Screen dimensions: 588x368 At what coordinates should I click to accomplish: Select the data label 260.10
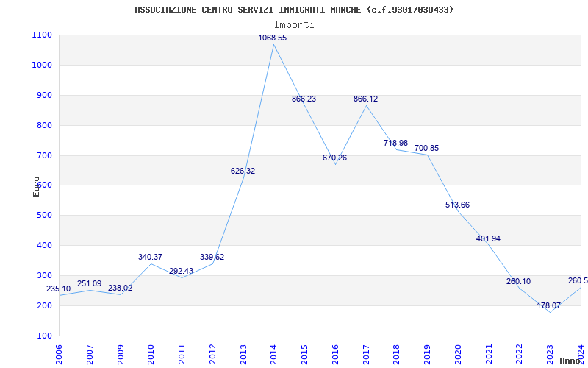pos(519,282)
